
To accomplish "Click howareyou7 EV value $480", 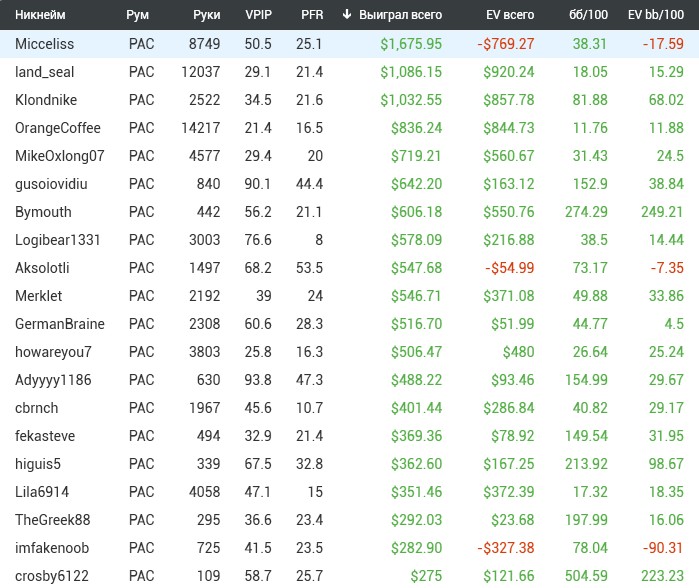I will pyautogui.click(x=518, y=352).
